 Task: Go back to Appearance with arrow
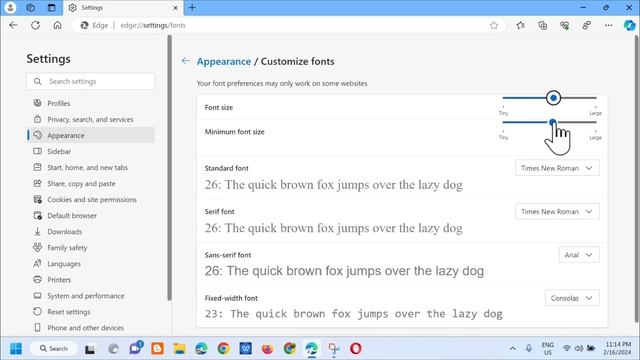[x=185, y=61]
